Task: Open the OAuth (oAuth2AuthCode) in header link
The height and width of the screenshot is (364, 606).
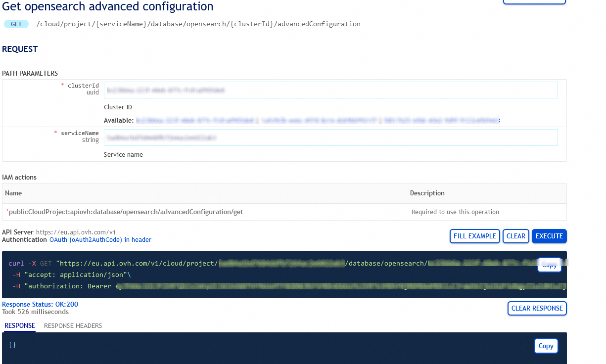Action: click(x=100, y=239)
